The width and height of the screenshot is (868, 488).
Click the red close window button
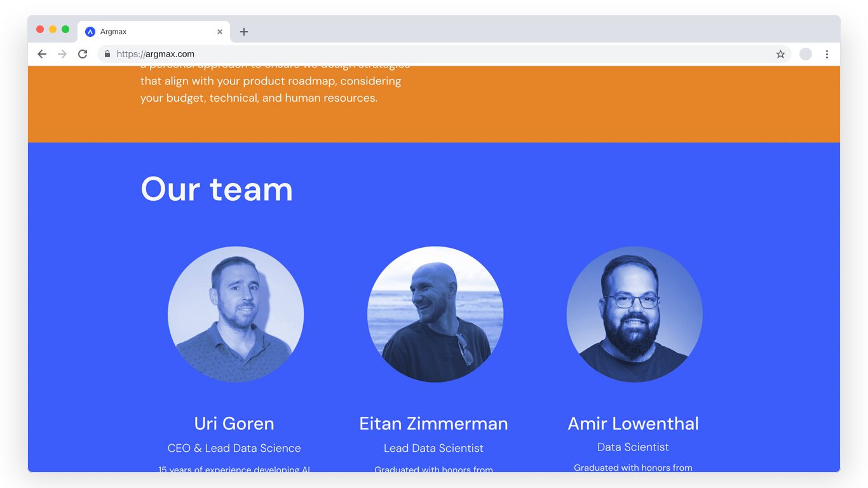tap(40, 29)
